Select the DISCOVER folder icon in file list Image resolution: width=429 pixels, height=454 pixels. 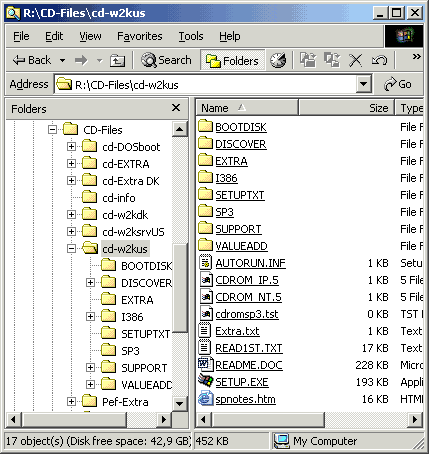205,143
